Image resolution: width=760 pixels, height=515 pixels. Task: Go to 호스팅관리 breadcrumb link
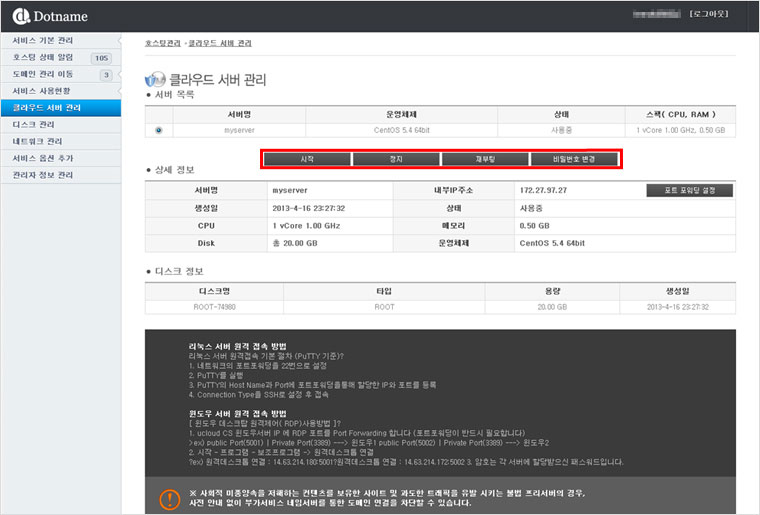click(162, 44)
